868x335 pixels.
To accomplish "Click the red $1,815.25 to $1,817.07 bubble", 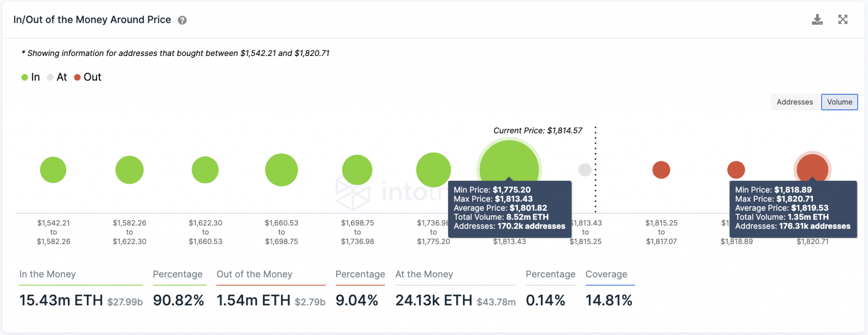I will 661,170.
